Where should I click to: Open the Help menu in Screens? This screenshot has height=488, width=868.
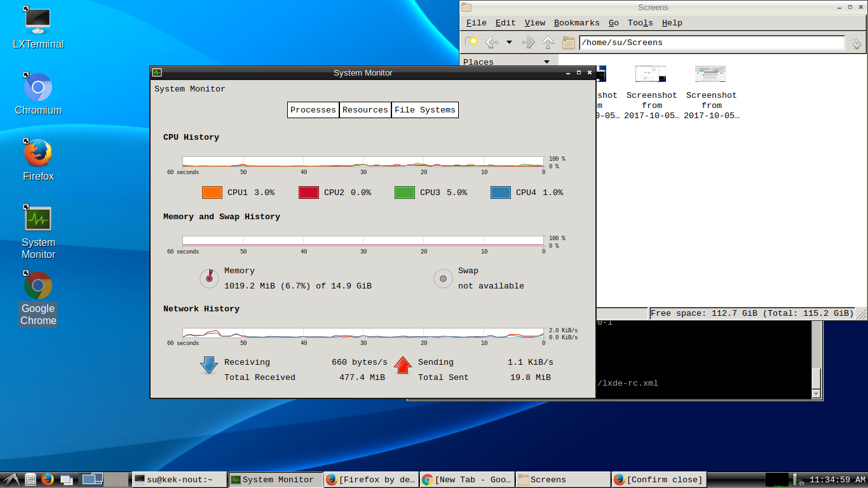[672, 23]
